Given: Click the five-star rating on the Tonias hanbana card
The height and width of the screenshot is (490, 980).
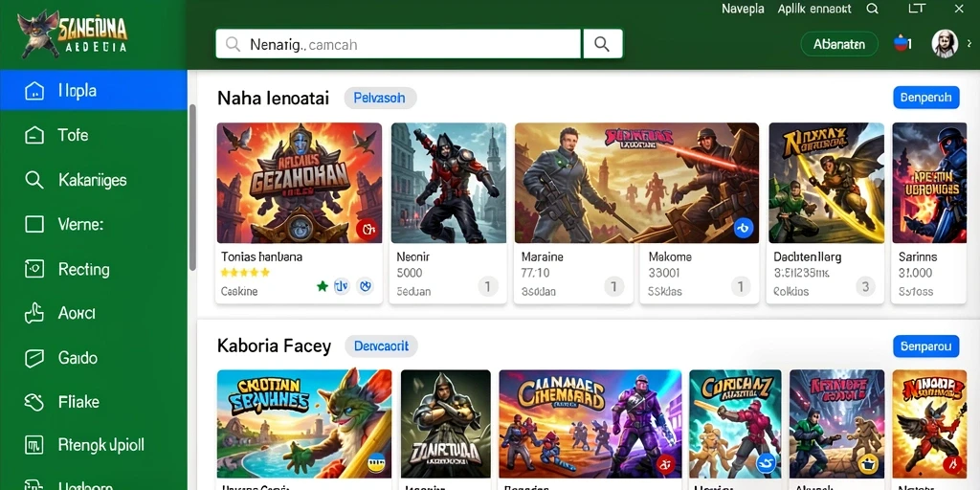Looking at the screenshot, I should (x=245, y=273).
